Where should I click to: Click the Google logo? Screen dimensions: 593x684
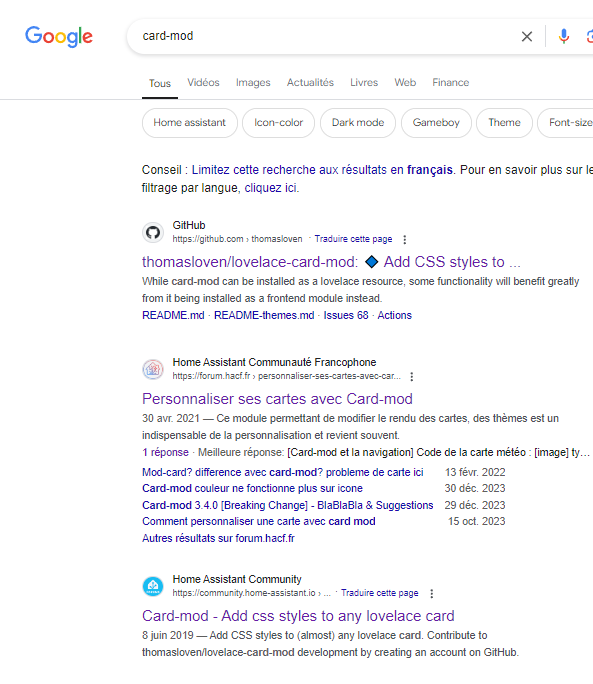click(59, 37)
